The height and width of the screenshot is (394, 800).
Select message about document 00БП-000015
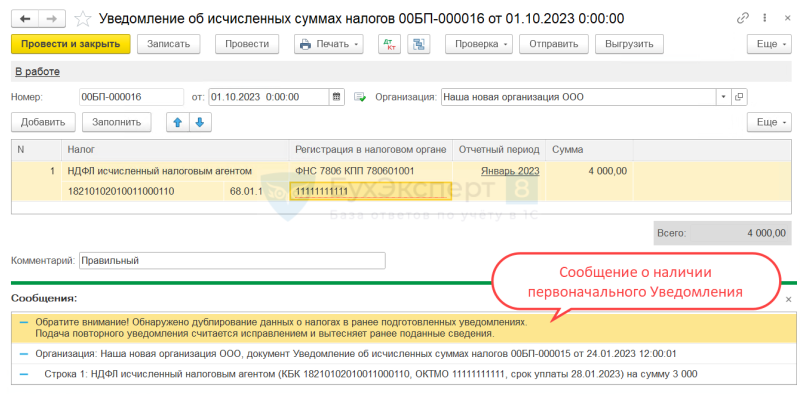pos(403,353)
